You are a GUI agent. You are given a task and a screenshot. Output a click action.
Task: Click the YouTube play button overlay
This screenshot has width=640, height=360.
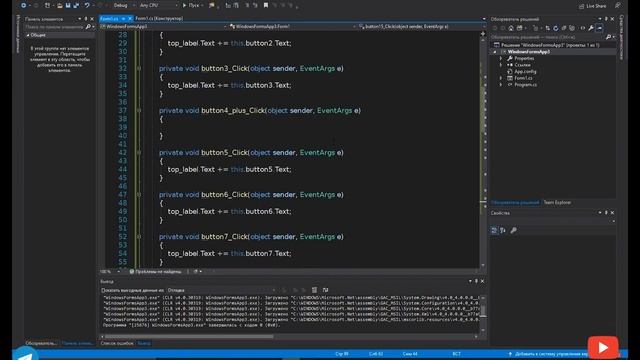(603, 347)
